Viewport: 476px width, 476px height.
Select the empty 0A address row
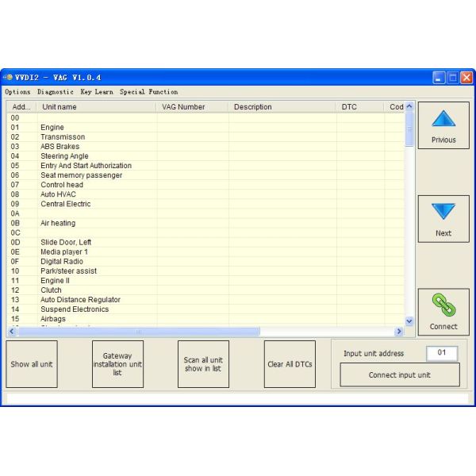(205, 213)
